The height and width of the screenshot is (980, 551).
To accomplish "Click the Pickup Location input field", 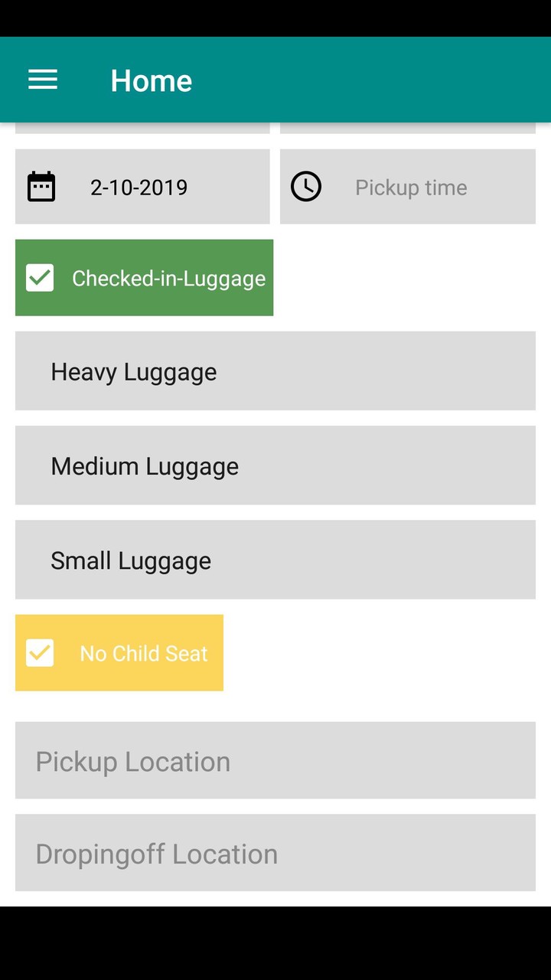I will click(x=275, y=760).
